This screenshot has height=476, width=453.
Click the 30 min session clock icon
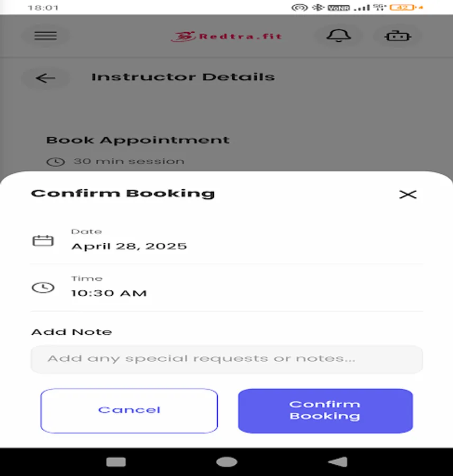56,162
